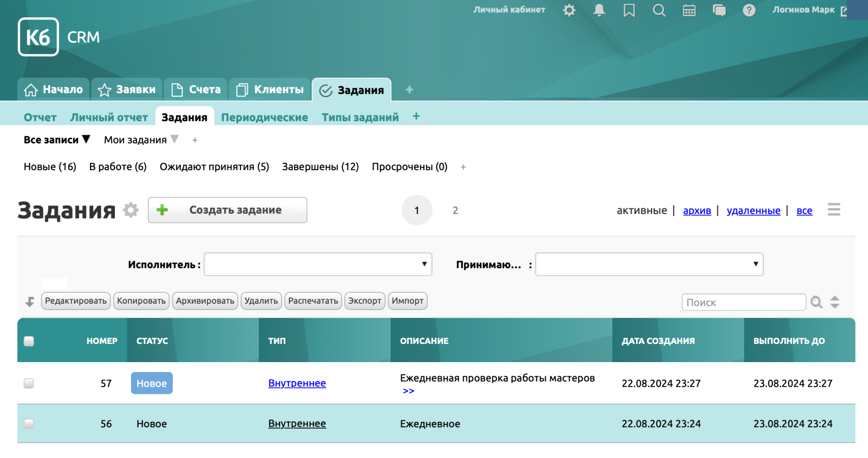Click the magnifier icon beside Поиск field
Screen dimensions: 868x458
click(816, 302)
